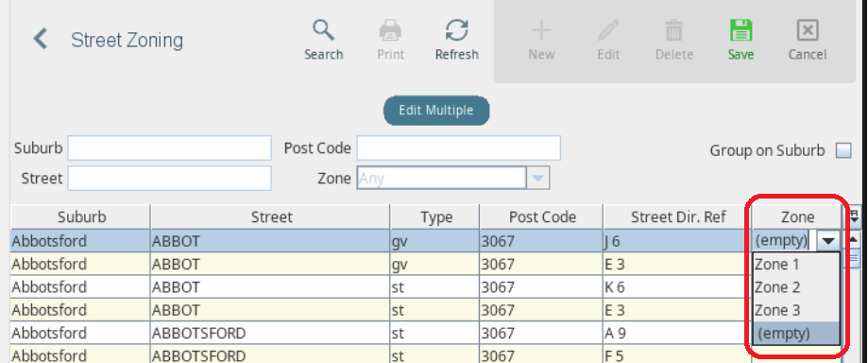
Task: Toggle the Group on Suburb checkbox
Action: [x=843, y=150]
